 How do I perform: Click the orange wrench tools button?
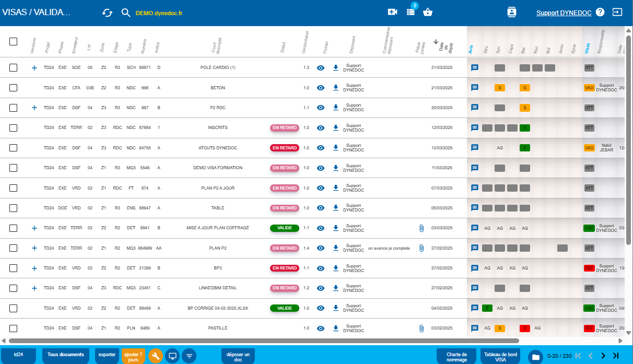pyautogui.click(x=155, y=356)
